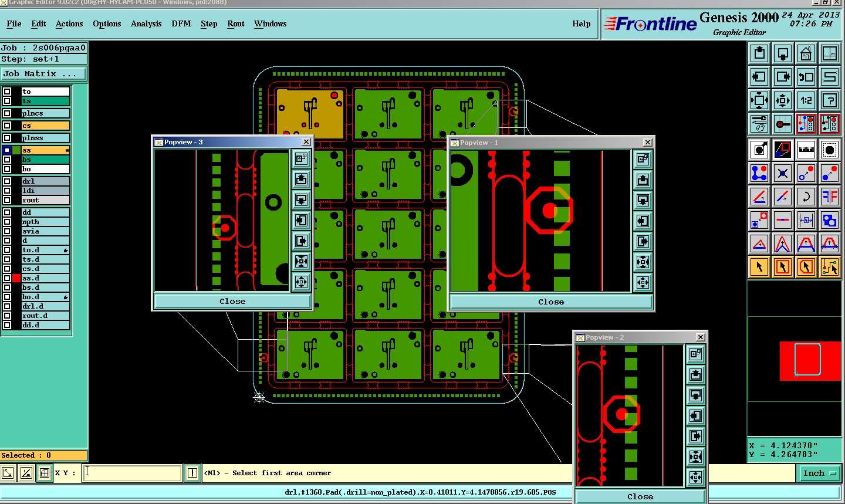
Task: Select the bo.d layer name
Action: point(46,297)
